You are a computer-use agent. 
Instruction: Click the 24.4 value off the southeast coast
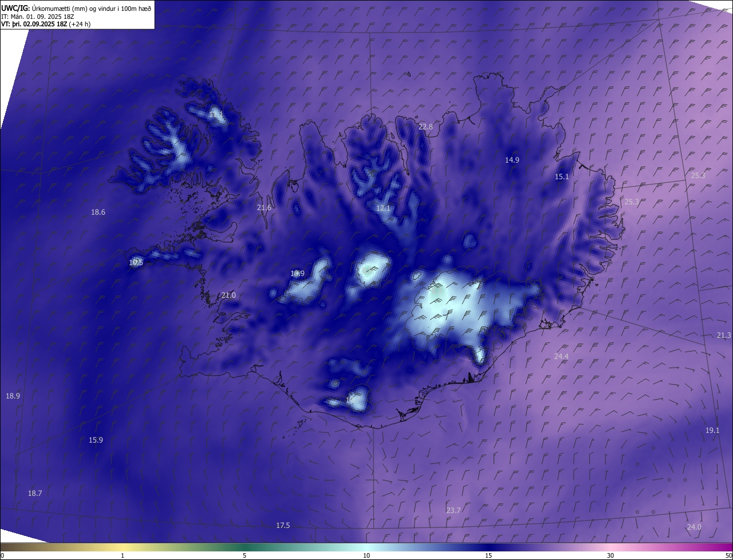point(561,356)
